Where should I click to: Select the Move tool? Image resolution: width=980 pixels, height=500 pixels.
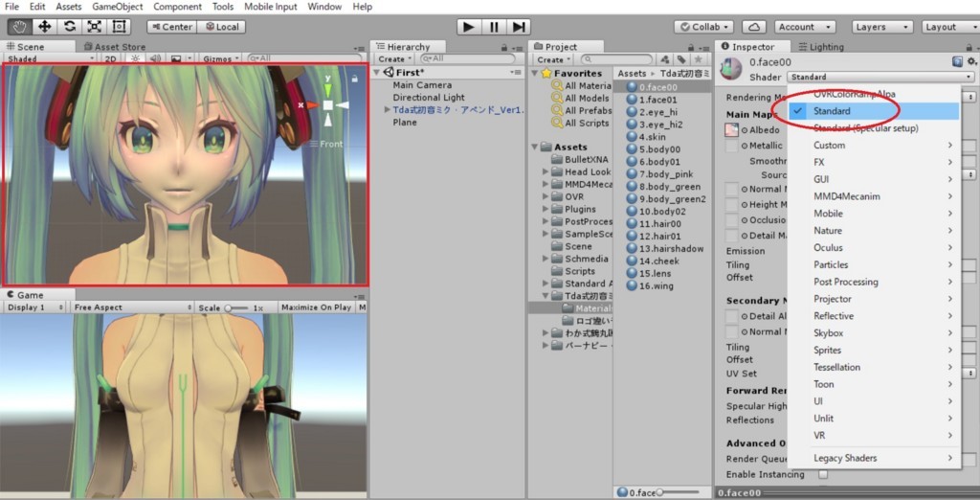pyautogui.click(x=44, y=27)
